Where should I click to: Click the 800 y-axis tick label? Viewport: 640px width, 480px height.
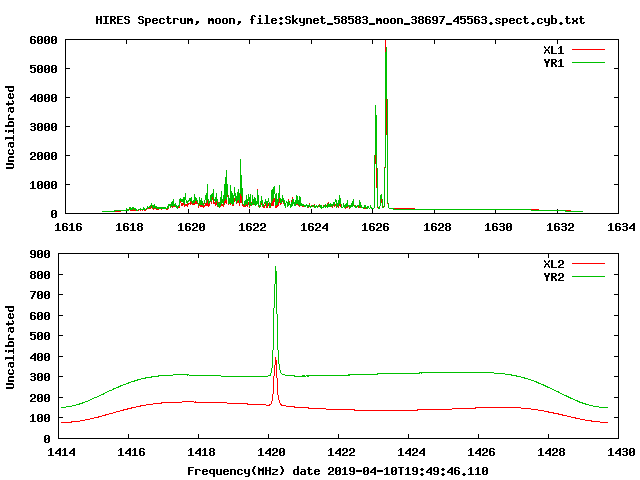point(40,275)
